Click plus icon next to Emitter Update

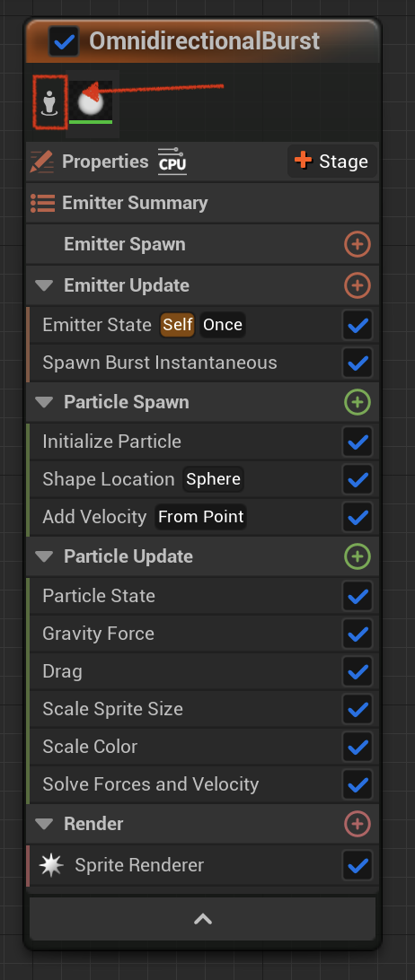point(358,285)
